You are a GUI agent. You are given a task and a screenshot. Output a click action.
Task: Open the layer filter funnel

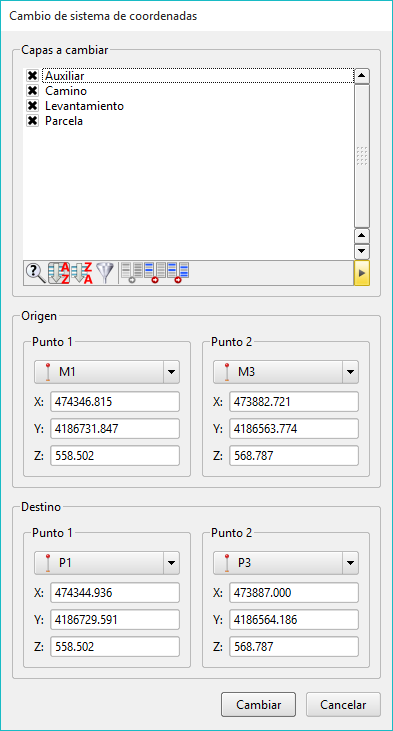click(105, 273)
